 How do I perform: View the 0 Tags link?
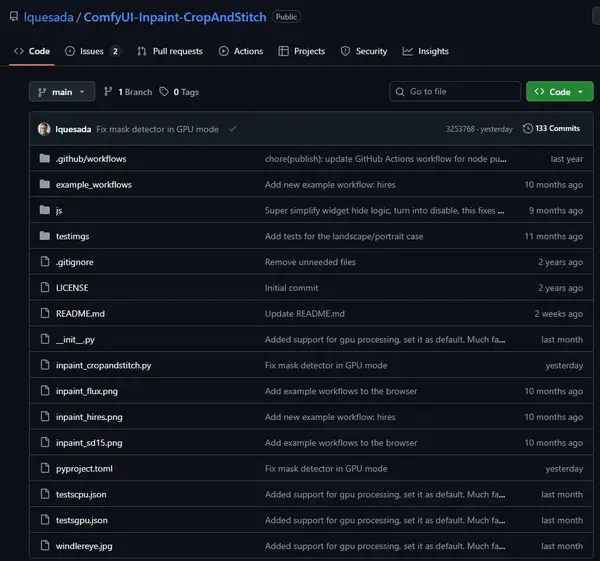coord(179,92)
